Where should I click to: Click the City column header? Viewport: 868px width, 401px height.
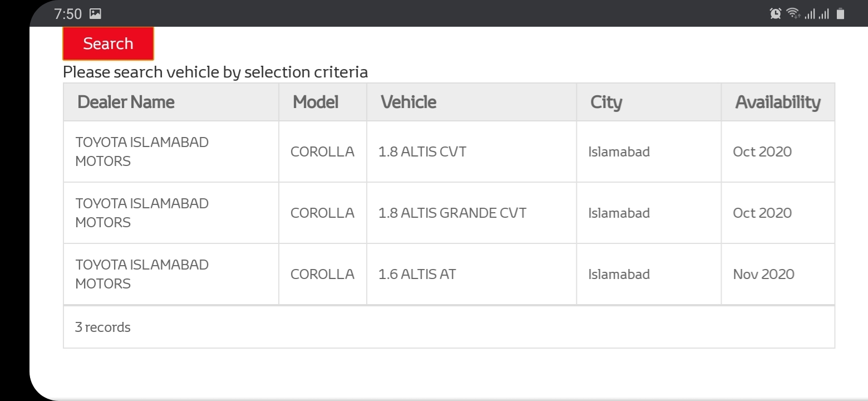606,102
